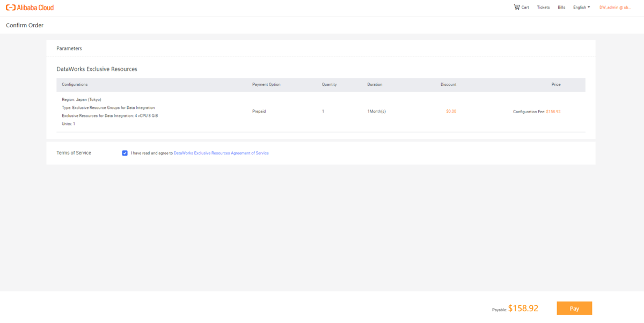Image resolution: width=644 pixels, height=323 pixels.
Task: Click the orange Pay button
Action: coord(574,309)
